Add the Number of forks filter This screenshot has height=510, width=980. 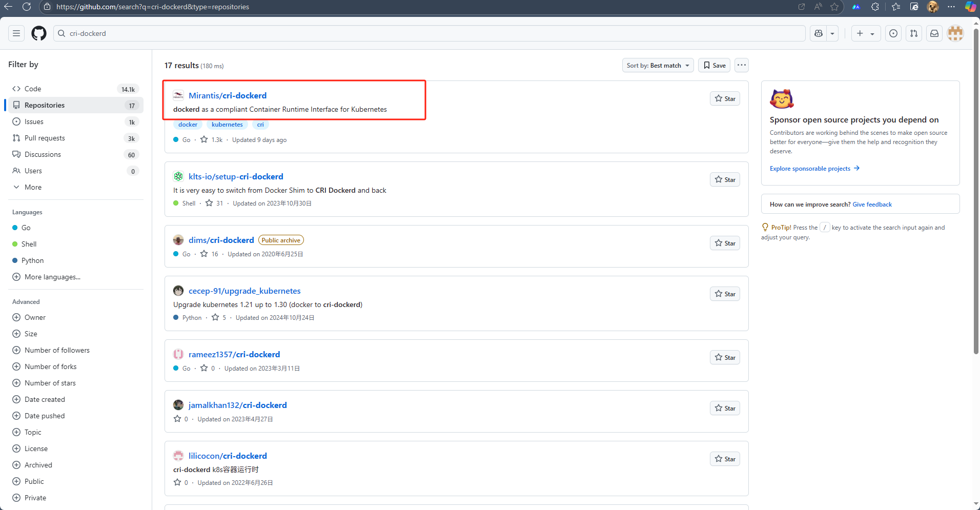click(x=76, y=366)
